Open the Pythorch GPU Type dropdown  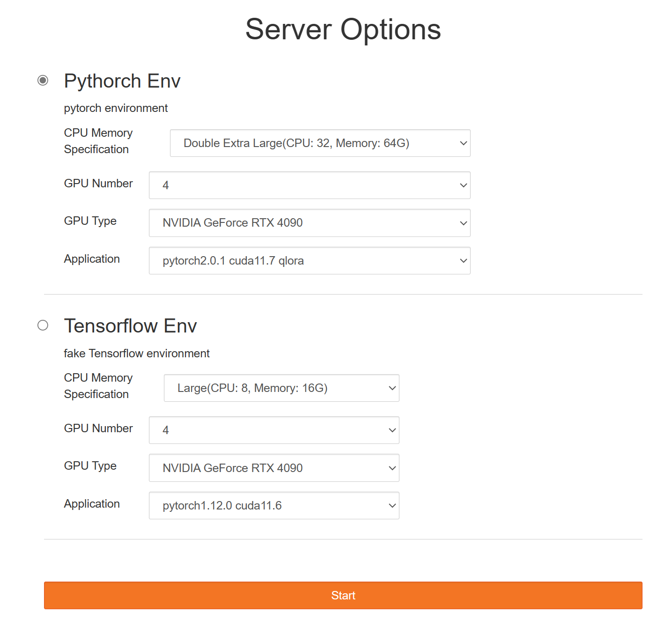click(309, 223)
